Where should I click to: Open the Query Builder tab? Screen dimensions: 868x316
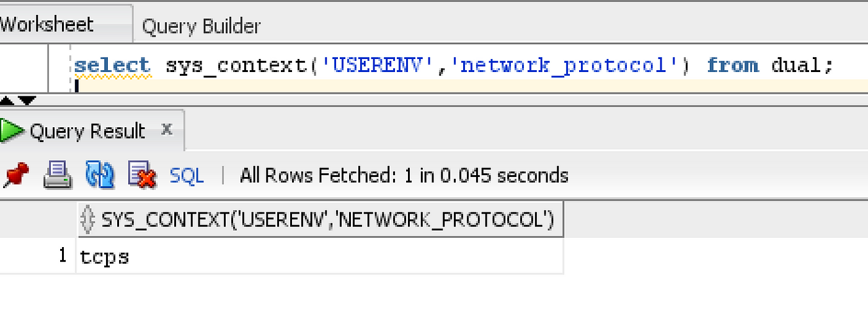[x=201, y=26]
